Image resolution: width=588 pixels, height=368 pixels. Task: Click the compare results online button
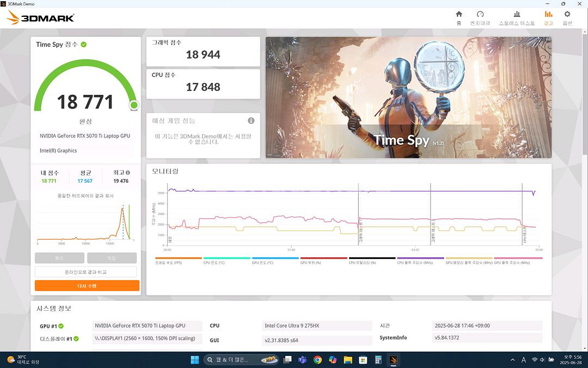point(85,272)
